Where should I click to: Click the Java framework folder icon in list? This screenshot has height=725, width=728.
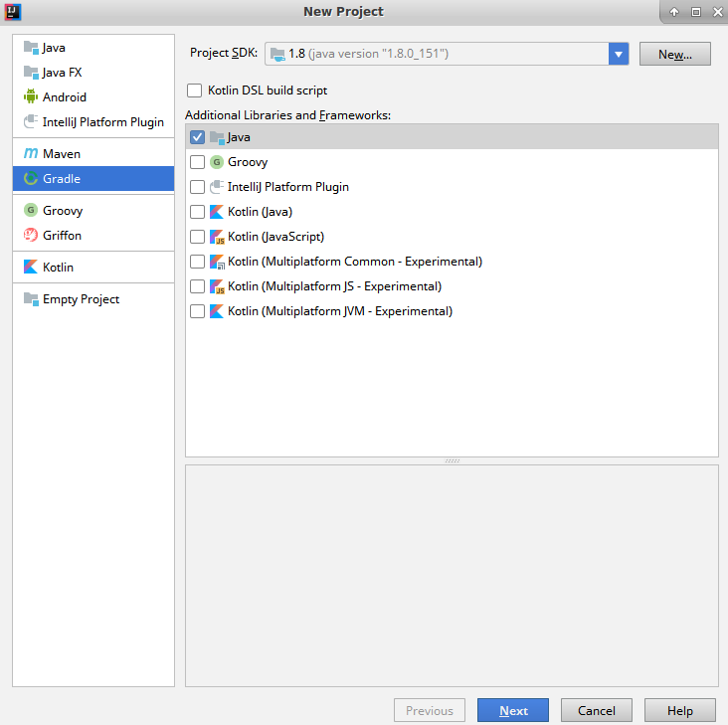(217, 137)
